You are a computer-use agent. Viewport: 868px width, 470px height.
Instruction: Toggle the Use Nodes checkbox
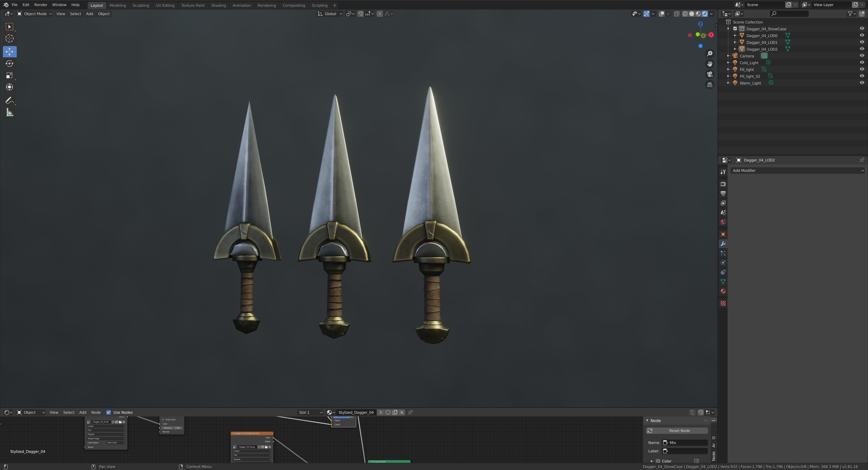108,412
